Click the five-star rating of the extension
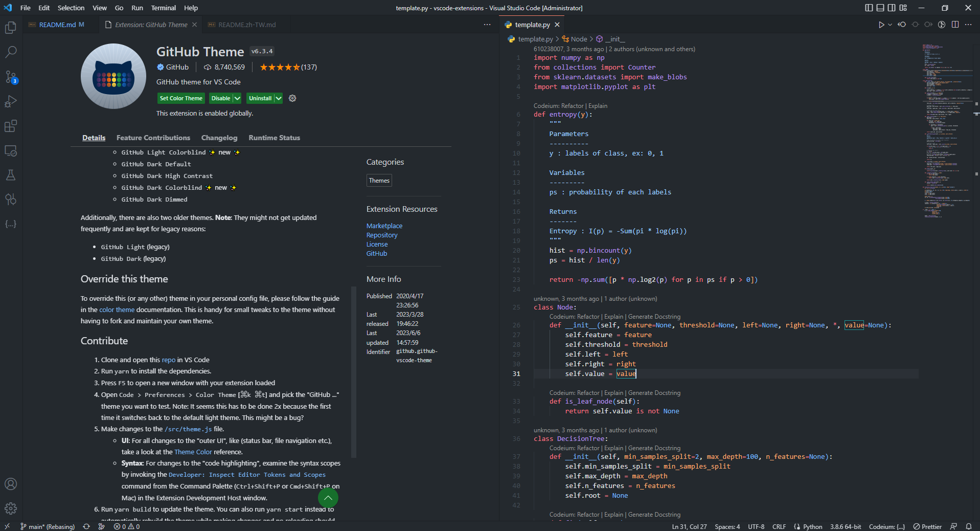Screen dimensions: 980x531 tap(280, 67)
